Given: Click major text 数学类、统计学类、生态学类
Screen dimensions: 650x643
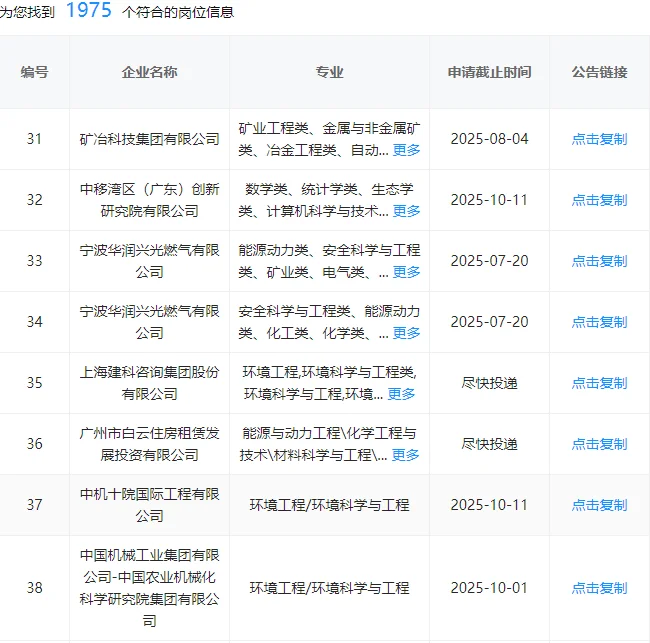Looking at the screenshot, I should (x=330, y=200).
